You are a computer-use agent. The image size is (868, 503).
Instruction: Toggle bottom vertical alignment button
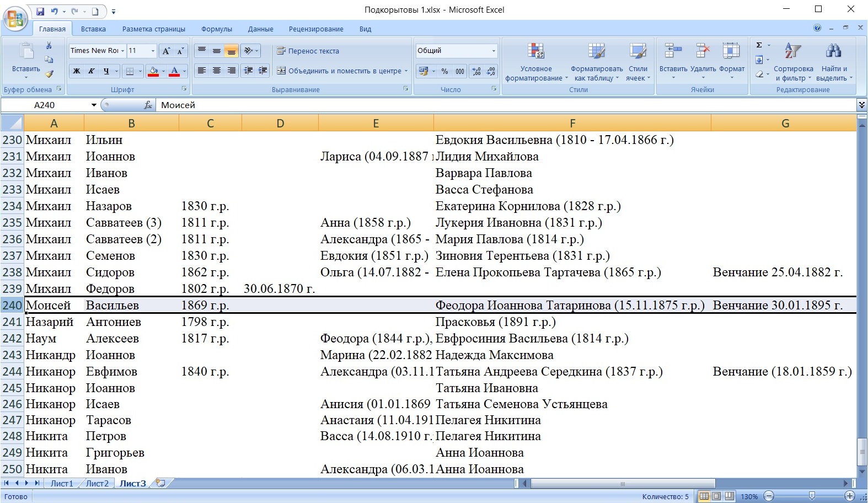click(x=232, y=51)
